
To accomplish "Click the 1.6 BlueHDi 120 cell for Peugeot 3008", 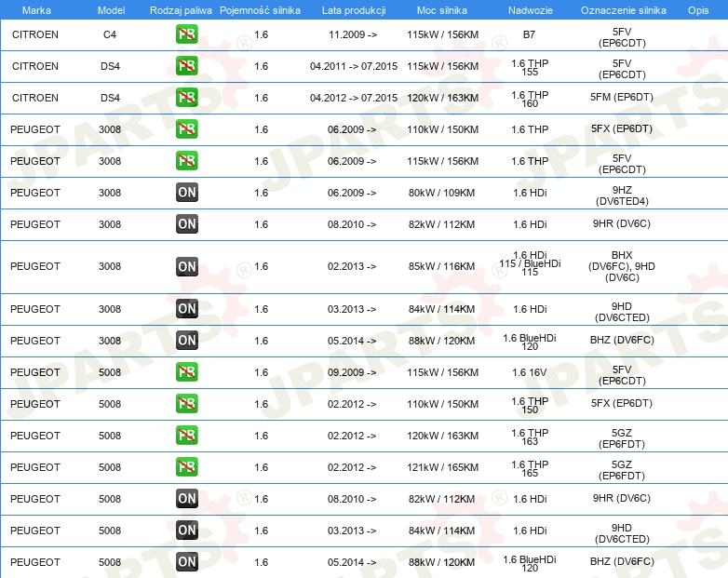I will pos(530,343).
